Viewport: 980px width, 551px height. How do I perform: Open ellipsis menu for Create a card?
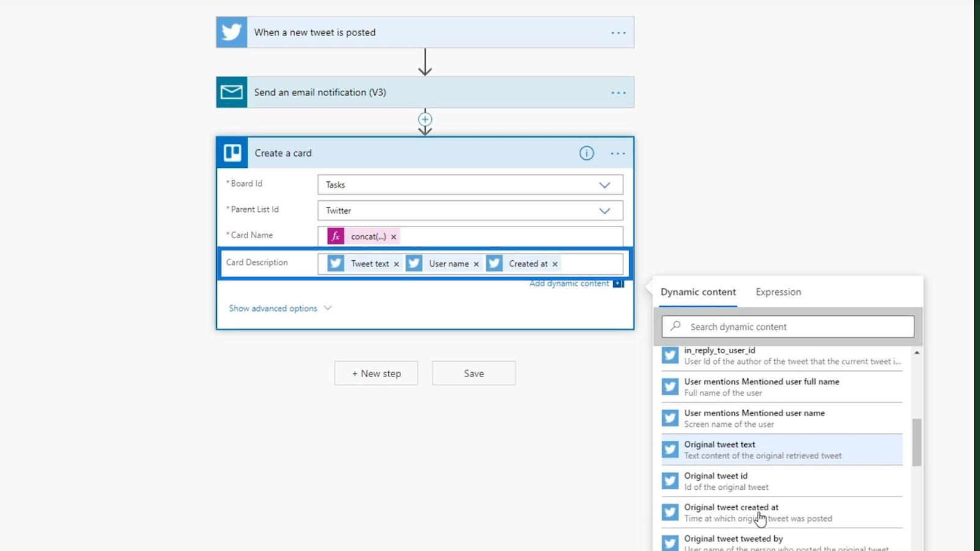pos(617,153)
